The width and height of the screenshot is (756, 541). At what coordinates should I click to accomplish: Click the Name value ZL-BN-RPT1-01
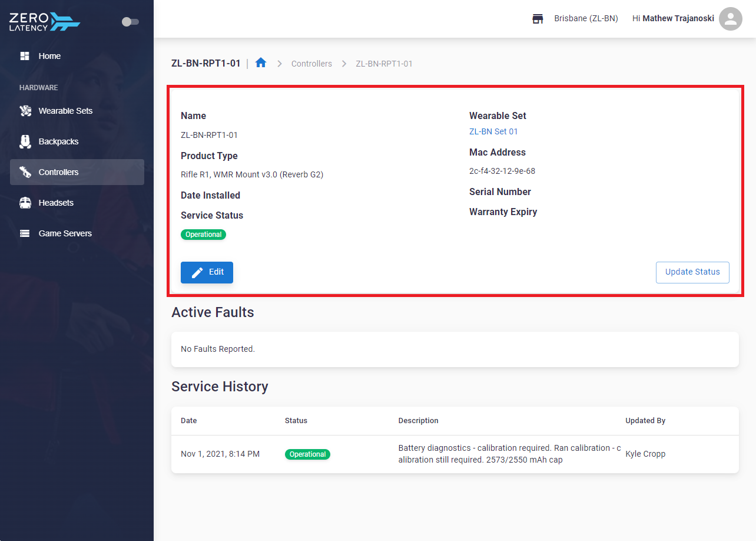[209, 135]
